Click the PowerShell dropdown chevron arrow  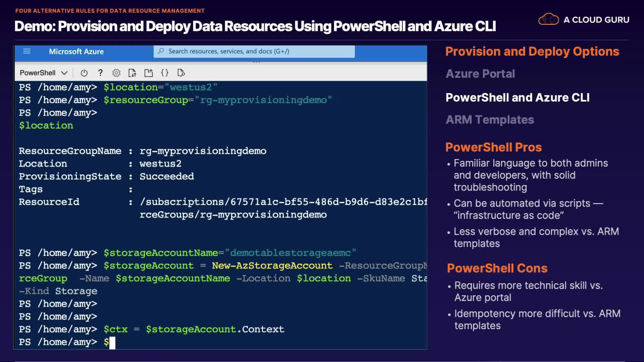pyautogui.click(x=64, y=73)
